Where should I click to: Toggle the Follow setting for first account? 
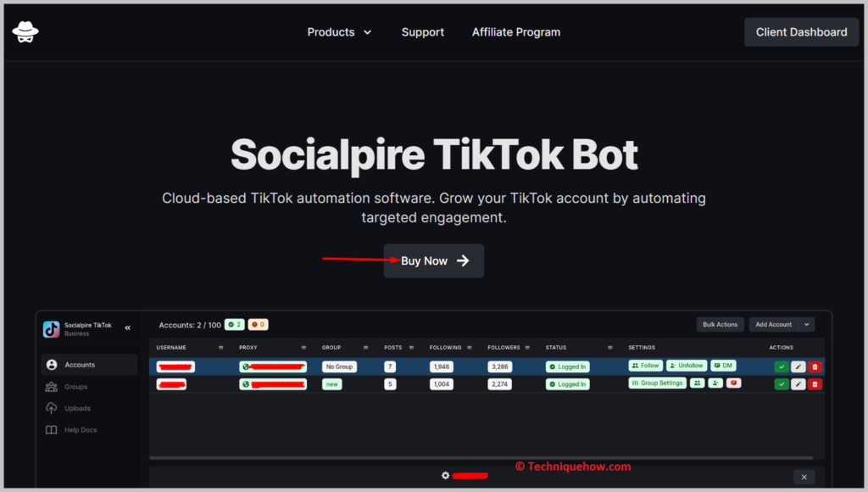[x=645, y=366]
